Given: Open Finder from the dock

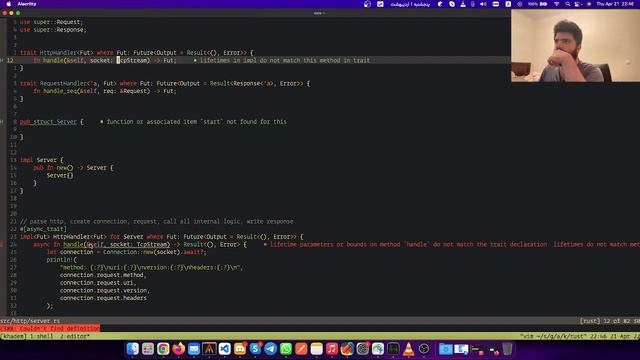Looking at the screenshot, I should click(132, 349).
